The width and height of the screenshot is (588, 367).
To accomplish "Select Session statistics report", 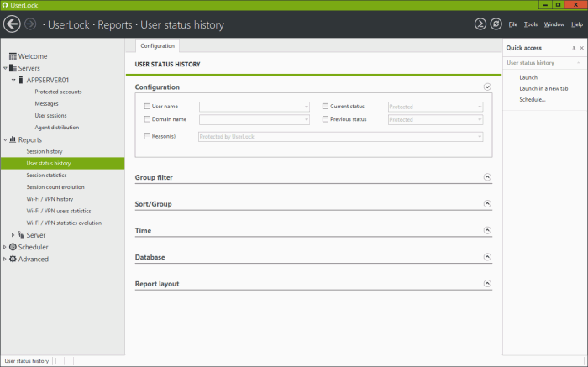I will 46,175.
